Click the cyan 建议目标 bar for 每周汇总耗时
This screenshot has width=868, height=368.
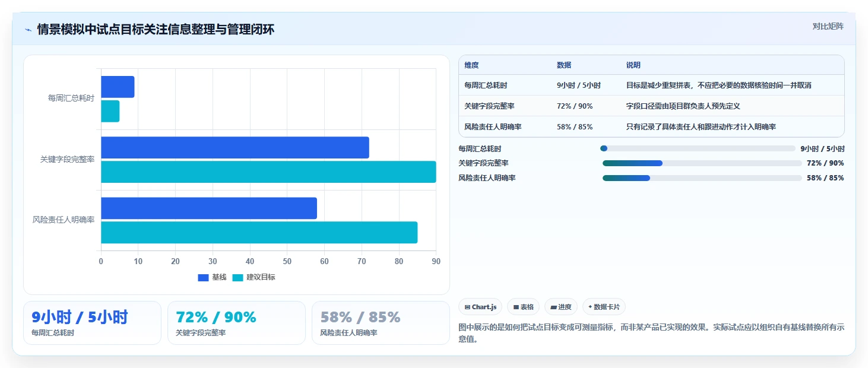110,111
